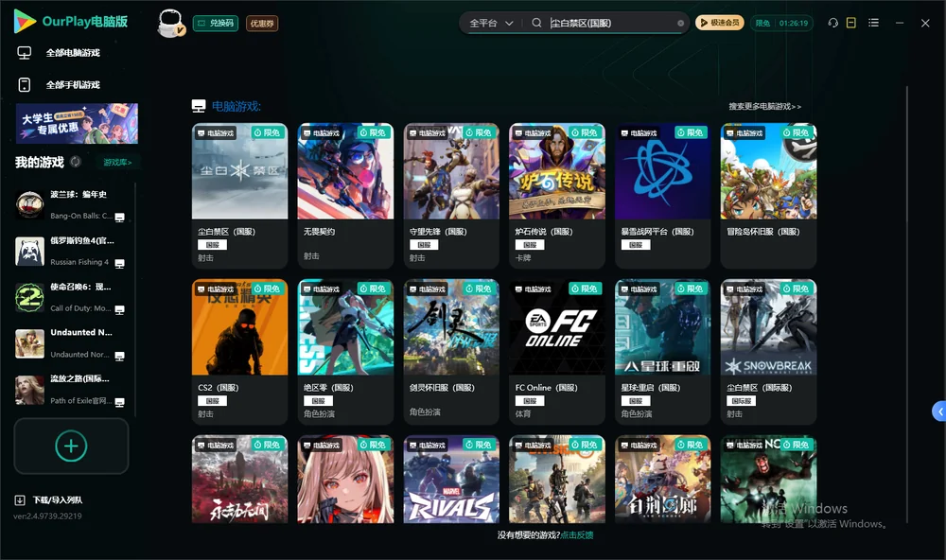Screen dimensions: 946x560
Task: Open the 星球重启 (国服) game card
Action: (662, 352)
